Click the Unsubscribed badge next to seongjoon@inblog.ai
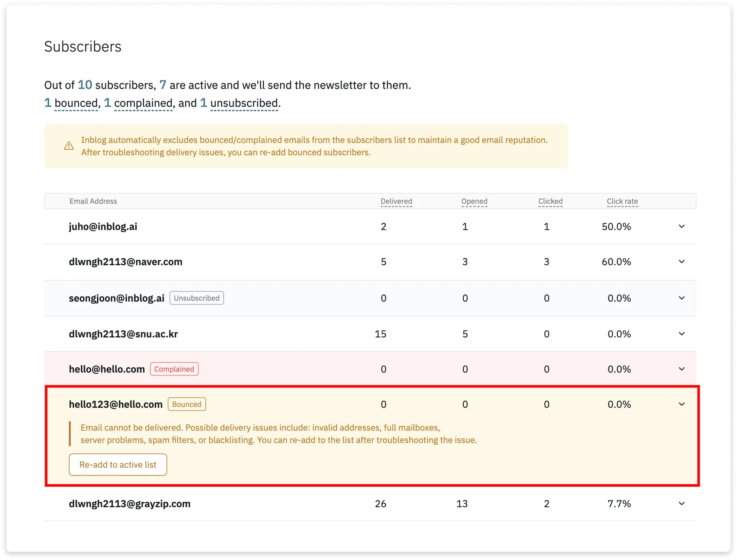 click(197, 298)
